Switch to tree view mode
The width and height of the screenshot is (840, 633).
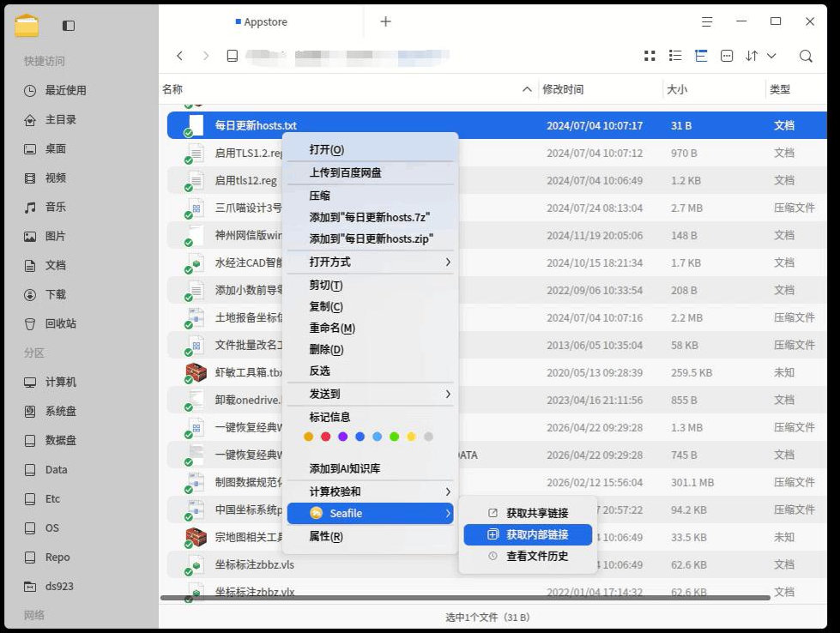pos(701,56)
